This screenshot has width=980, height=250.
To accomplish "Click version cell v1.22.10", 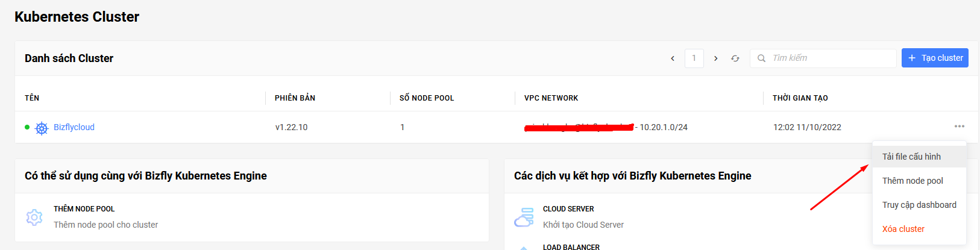I will [x=292, y=127].
